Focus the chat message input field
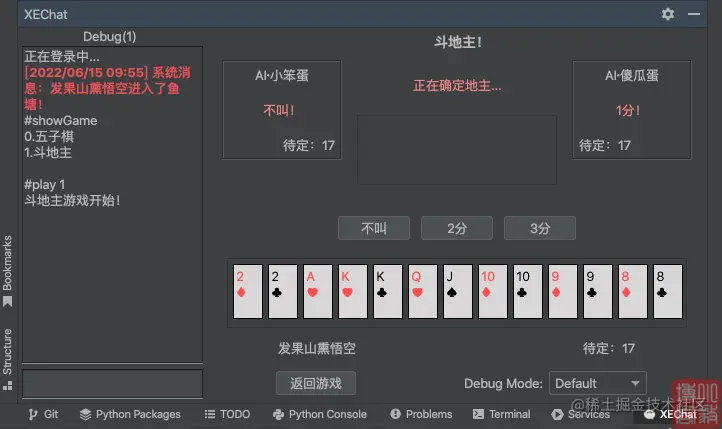Viewport: 722px width, 429px height. [112, 383]
